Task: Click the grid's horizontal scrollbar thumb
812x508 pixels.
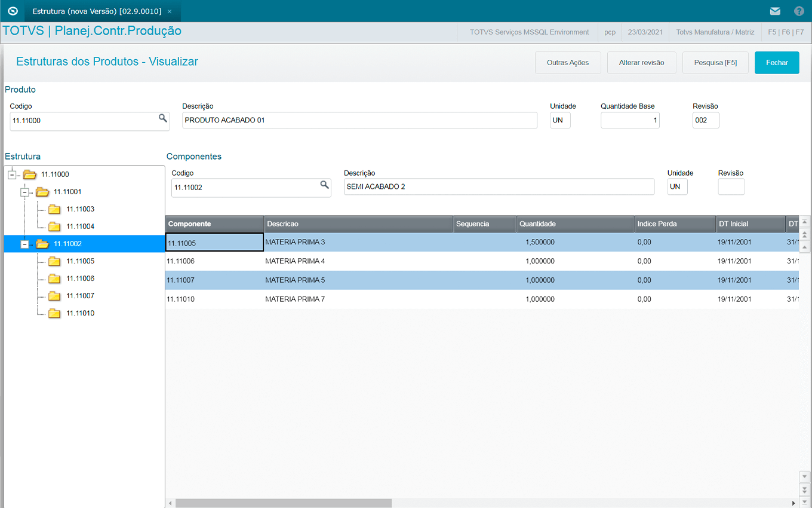Action: [x=283, y=503]
